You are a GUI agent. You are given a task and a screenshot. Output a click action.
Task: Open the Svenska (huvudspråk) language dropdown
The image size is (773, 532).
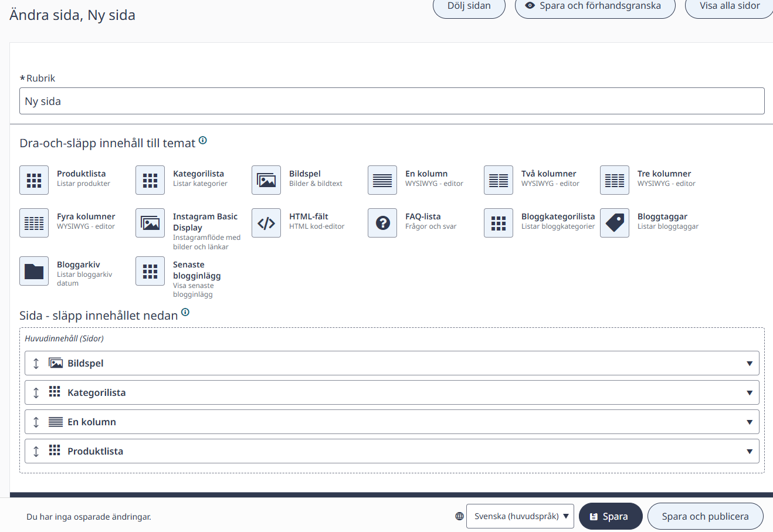tap(520, 516)
